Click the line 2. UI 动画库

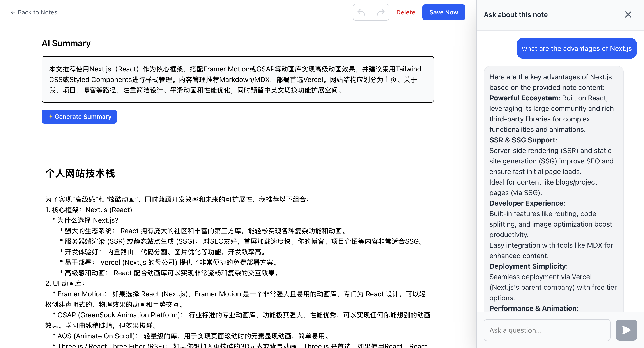point(65,283)
